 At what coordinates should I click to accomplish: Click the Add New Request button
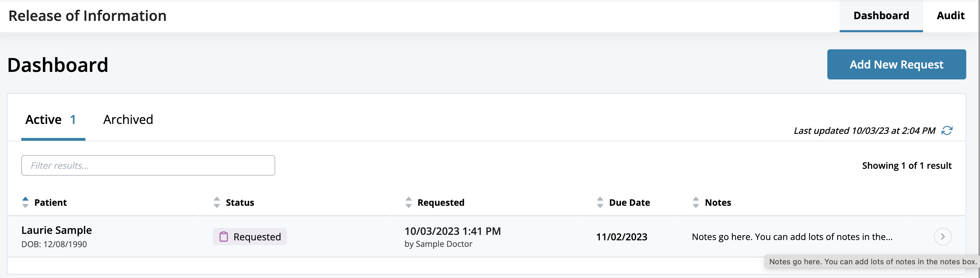896,65
